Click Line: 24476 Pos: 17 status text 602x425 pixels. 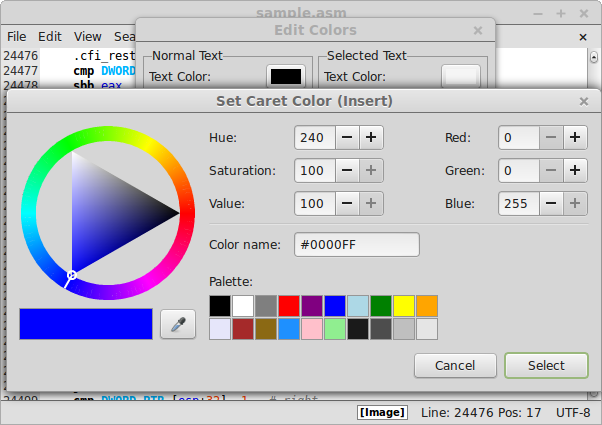[481, 413]
